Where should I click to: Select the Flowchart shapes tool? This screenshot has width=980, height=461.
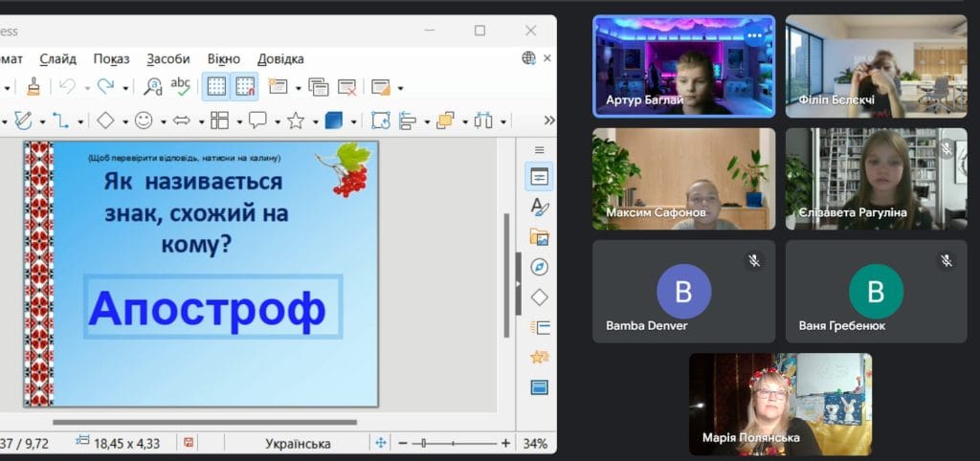tap(219, 120)
